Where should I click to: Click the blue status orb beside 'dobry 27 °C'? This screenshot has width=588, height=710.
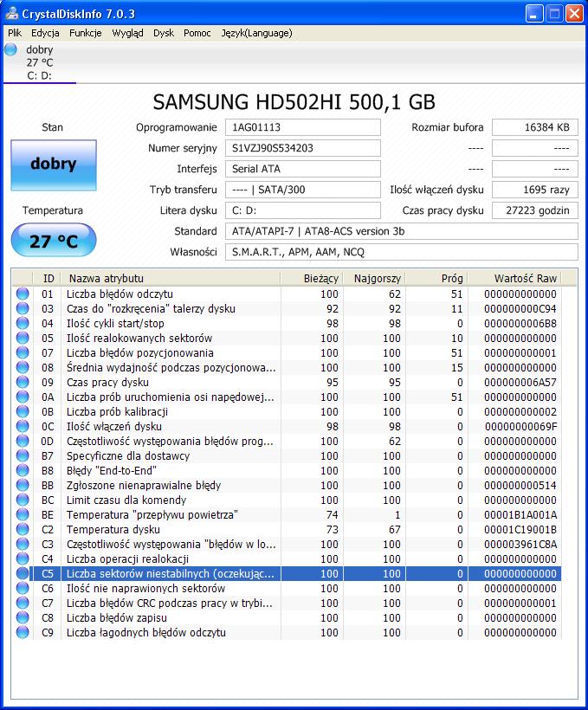pyautogui.click(x=11, y=49)
